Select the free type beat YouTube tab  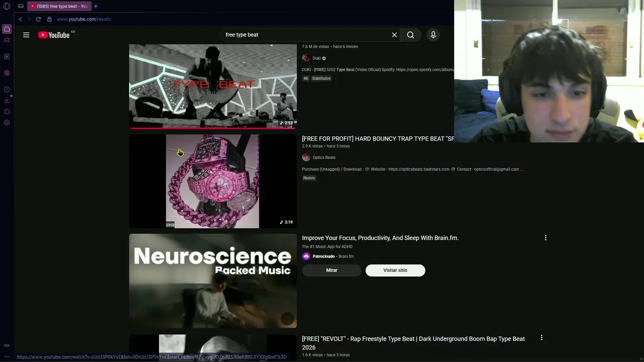click(59, 6)
